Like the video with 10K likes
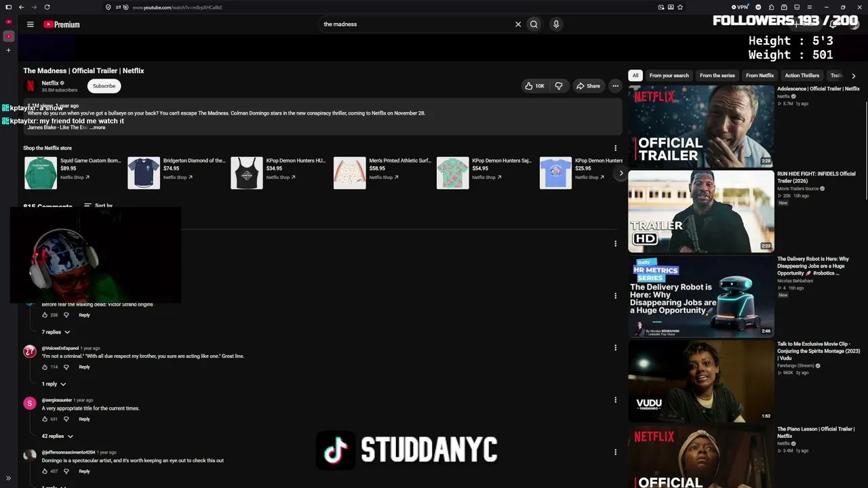The image size is (868, 488). coord(534,86)
